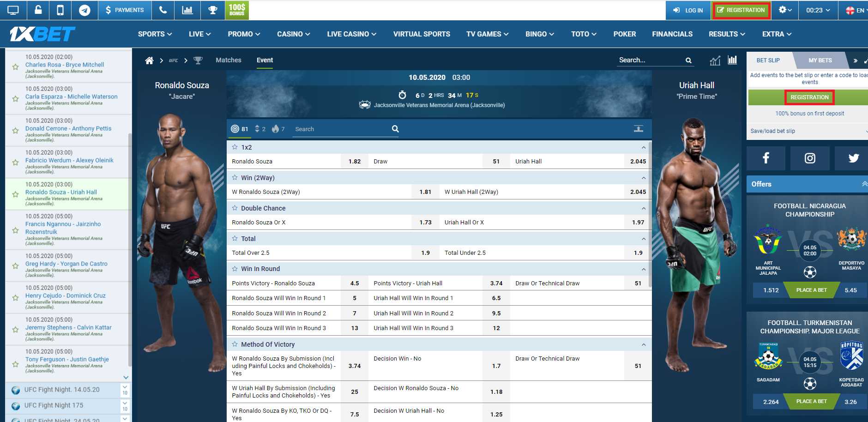This screenshot has height=422, width=868.
Task: Expand bet slip double arrow icon
Action: tap(856, 60)
